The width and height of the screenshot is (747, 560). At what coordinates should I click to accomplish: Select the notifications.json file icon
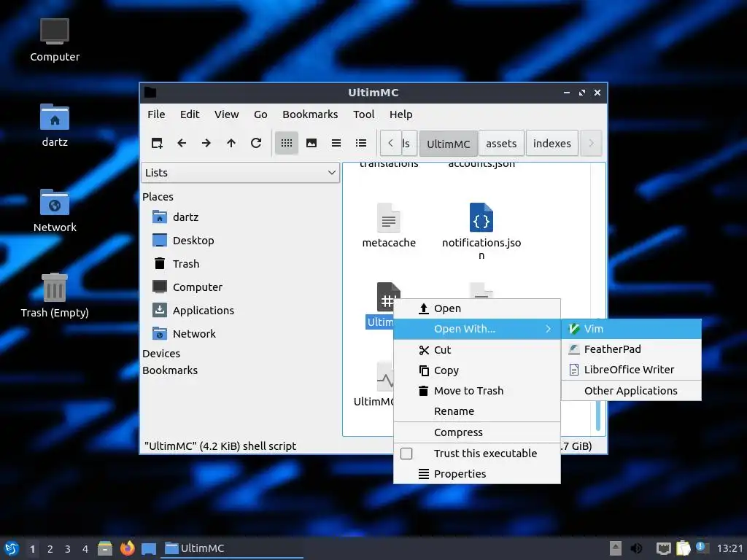coord(481,217)
